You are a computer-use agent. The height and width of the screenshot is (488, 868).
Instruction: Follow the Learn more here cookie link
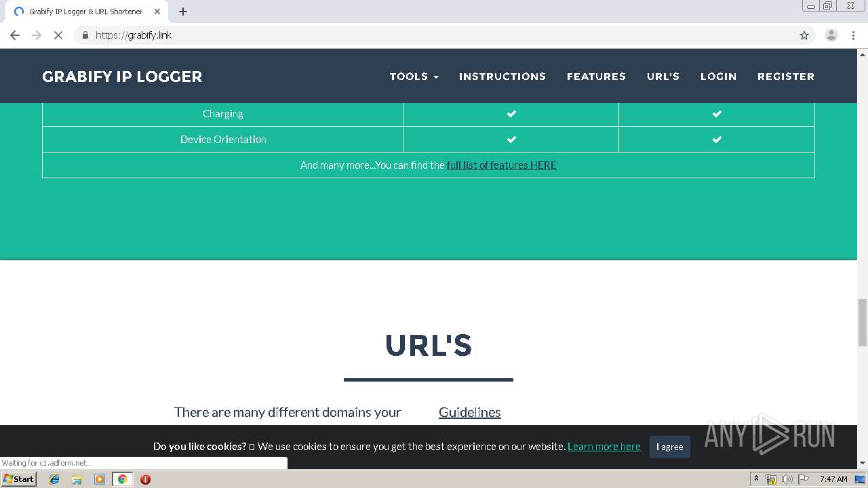(604, 447)
